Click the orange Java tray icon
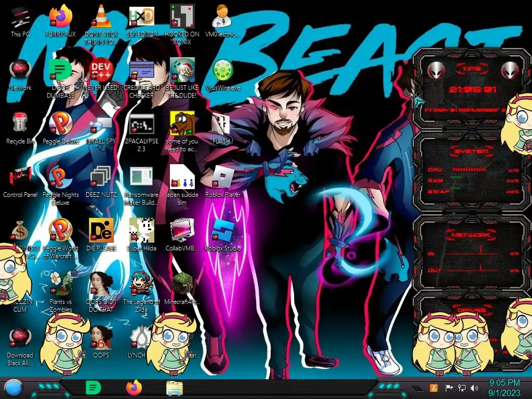 (x=434, y=388)
